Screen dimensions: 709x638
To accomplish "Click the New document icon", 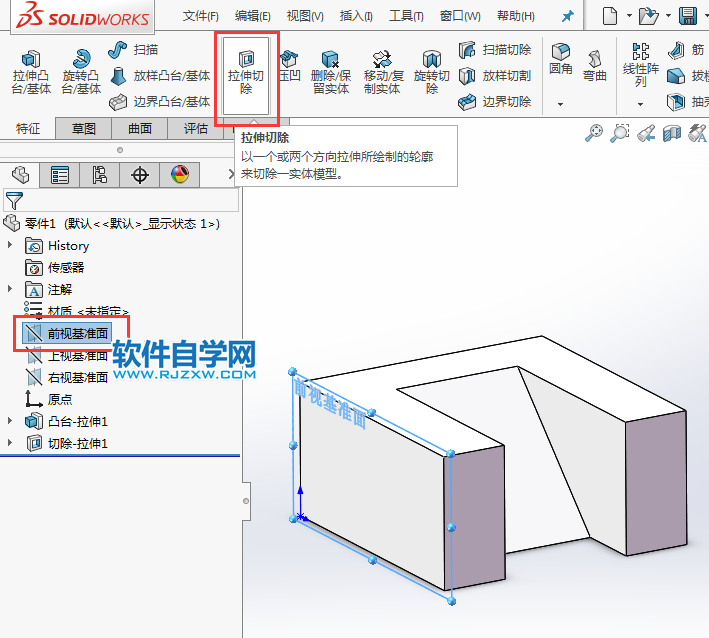I will click(x=610, y=16).
